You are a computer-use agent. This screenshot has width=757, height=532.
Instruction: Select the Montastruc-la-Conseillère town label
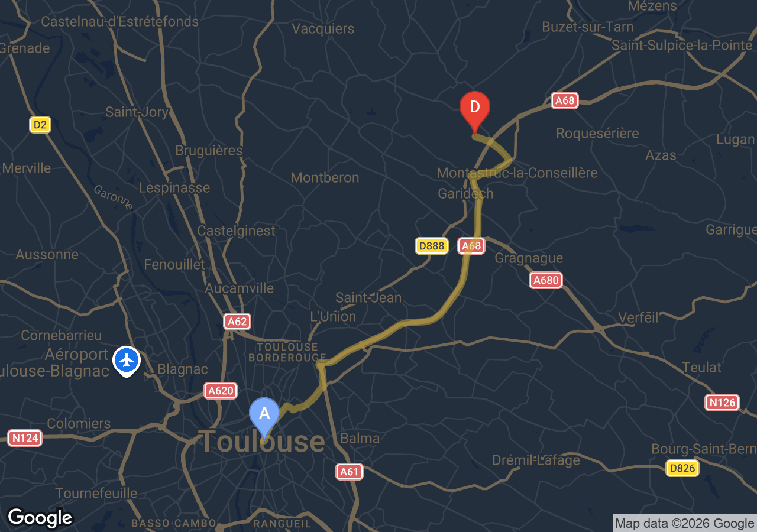coord(517,173)
